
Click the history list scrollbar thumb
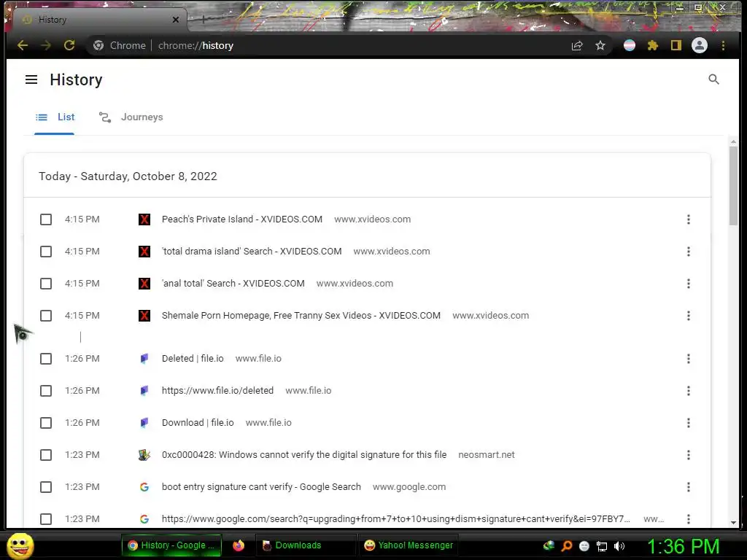click(x=733, y=186)
